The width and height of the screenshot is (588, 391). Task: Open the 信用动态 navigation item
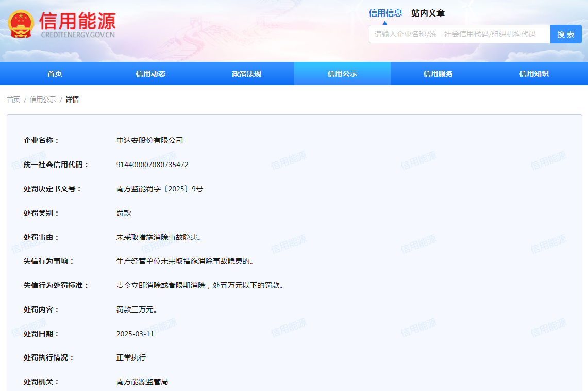point(150,74)
